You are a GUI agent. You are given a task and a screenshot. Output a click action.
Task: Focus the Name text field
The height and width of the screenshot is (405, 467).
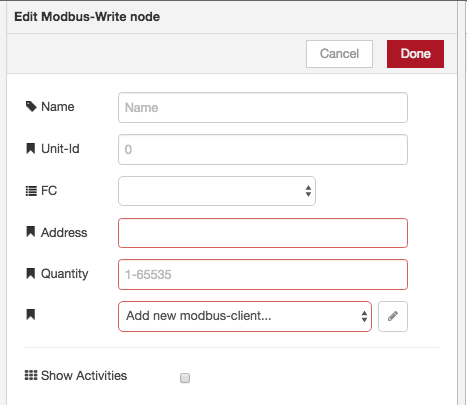point(263,107)
